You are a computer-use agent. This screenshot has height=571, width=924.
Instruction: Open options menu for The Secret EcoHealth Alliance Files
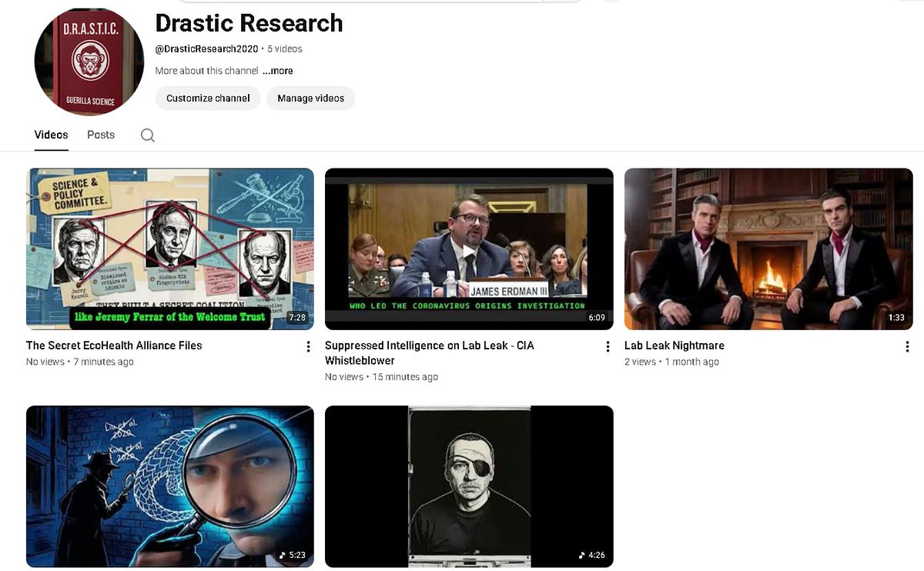click(308, 346)
